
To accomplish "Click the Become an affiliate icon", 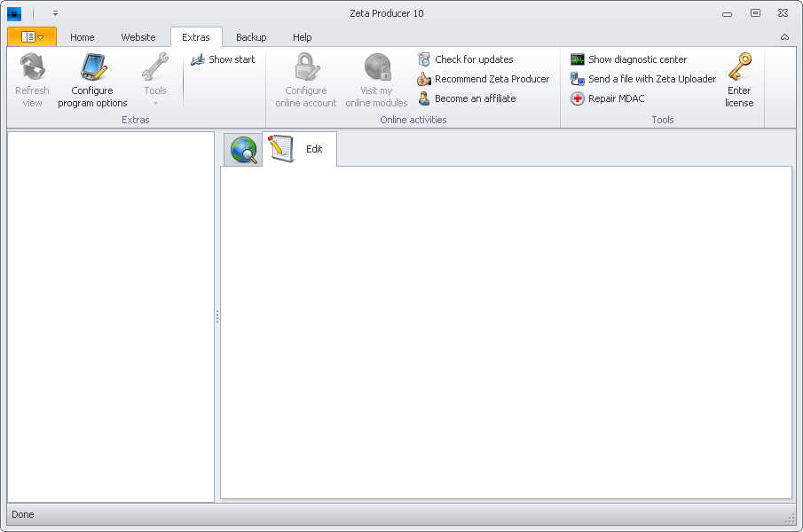I will pyautogui.click(x=424, y=98).
